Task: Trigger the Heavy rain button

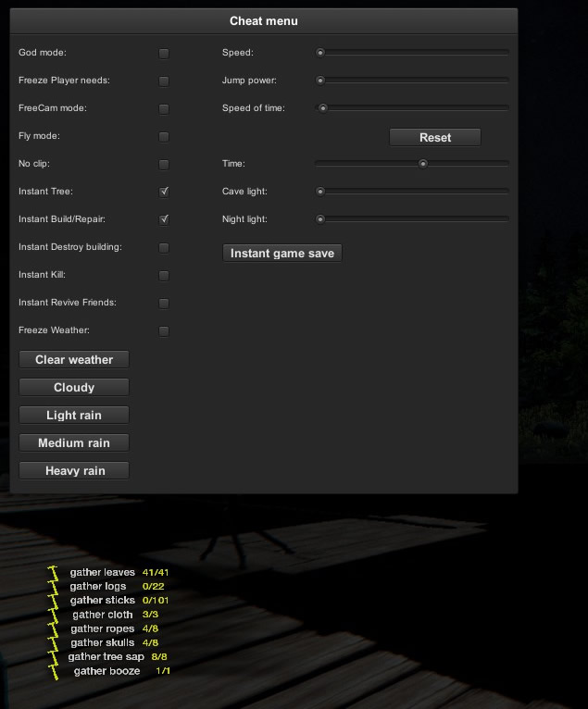Action: coord(74,470)
